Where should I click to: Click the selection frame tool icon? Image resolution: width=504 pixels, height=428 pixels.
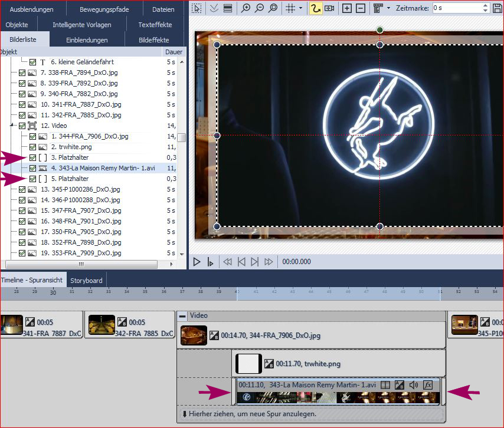(x=197, y=8)
